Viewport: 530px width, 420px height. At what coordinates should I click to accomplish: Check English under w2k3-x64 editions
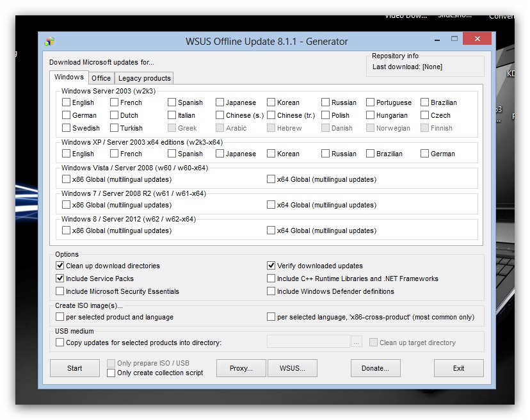point(67,154)
